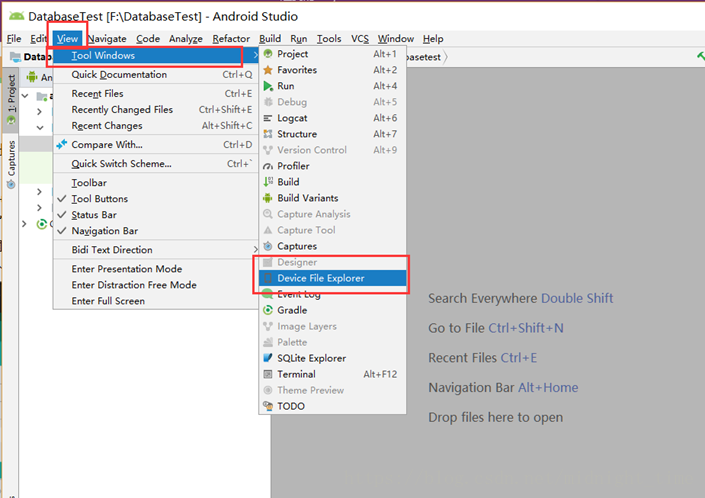This screenshot has height=498, width=705.
Task: Open the Help menu
Action: (x=433, y=39)
